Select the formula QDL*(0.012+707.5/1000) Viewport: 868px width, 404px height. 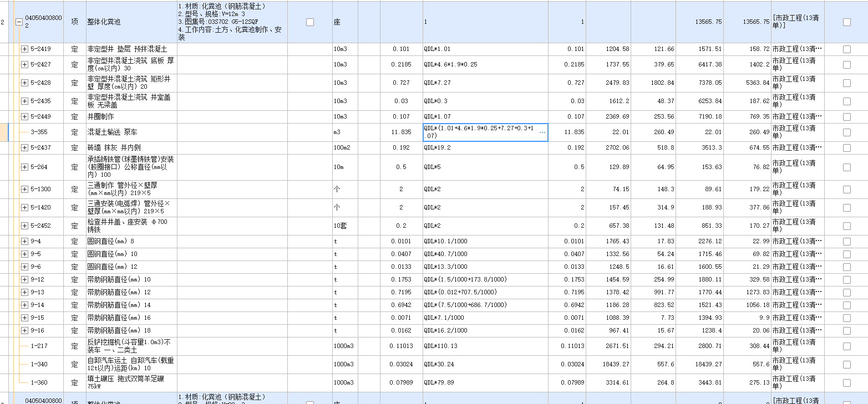pyautogui.click(x=485, y=293)
